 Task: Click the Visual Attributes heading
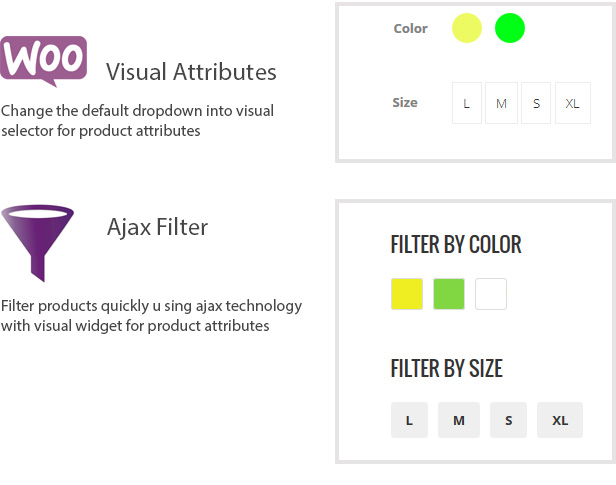point(191,72)
